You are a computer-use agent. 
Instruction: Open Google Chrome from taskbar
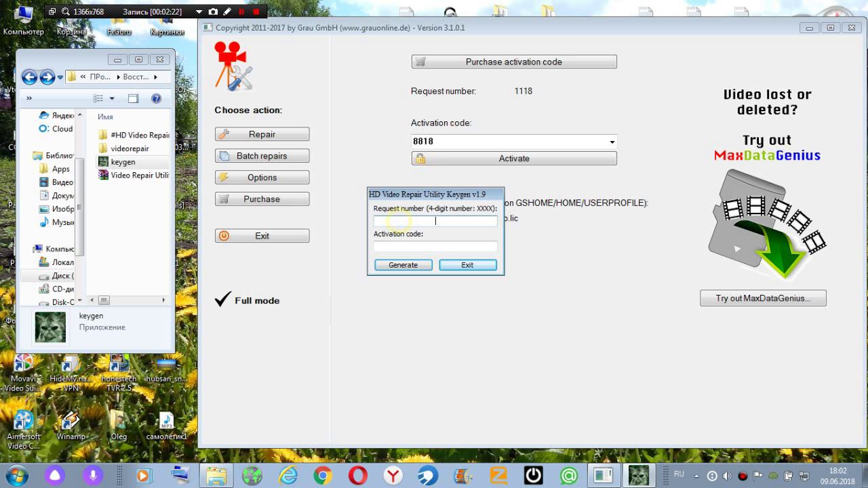322,475
